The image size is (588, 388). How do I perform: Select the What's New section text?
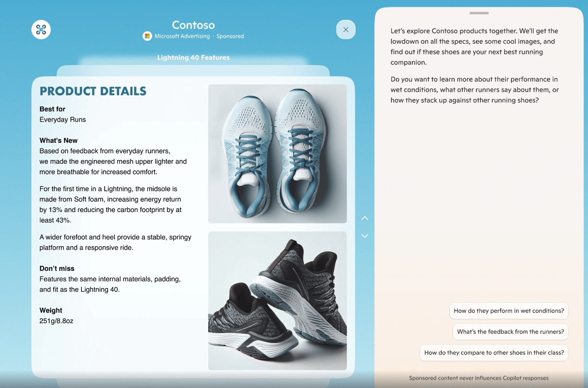(58, 140)
